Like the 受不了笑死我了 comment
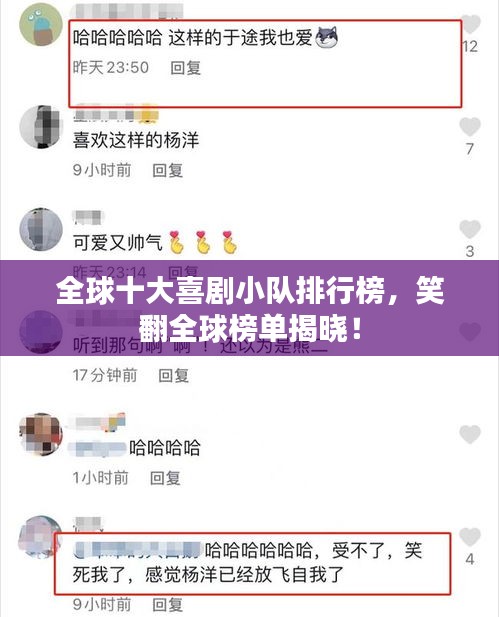 click(470, 537)
